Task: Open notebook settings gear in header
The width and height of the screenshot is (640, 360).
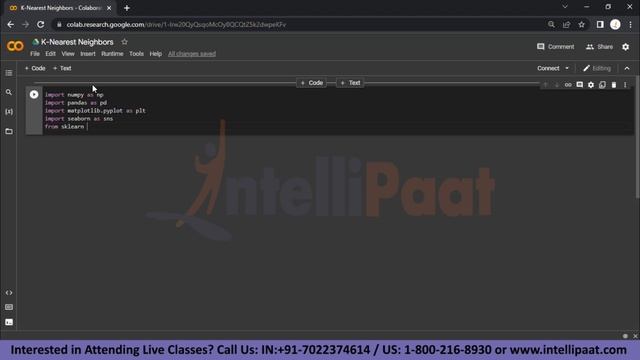Action: [625, 47]
